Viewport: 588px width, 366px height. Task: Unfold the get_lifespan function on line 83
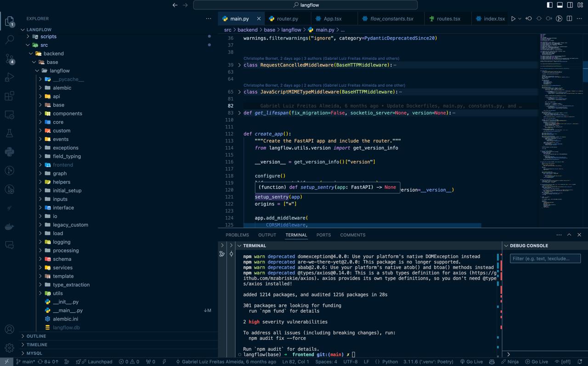click(239, 113)
